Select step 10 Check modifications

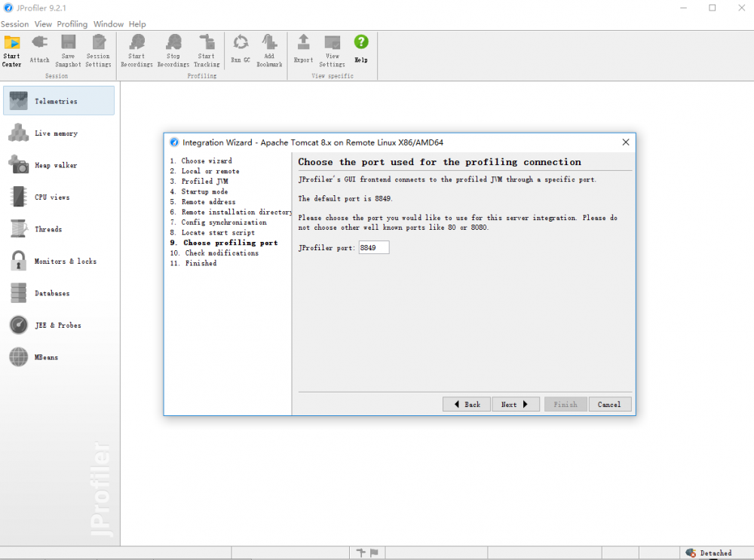(x=214, y=252)
